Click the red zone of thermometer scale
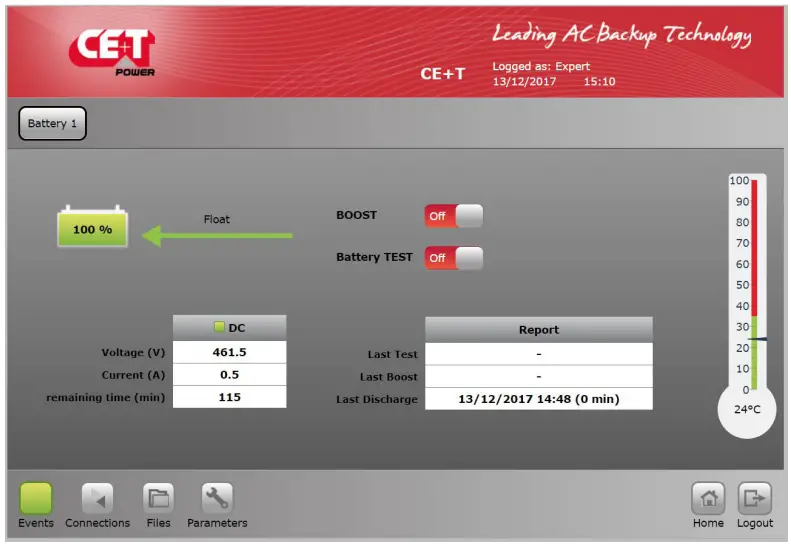Viewport: 791px width, 547px height. [x=754, y=248]
